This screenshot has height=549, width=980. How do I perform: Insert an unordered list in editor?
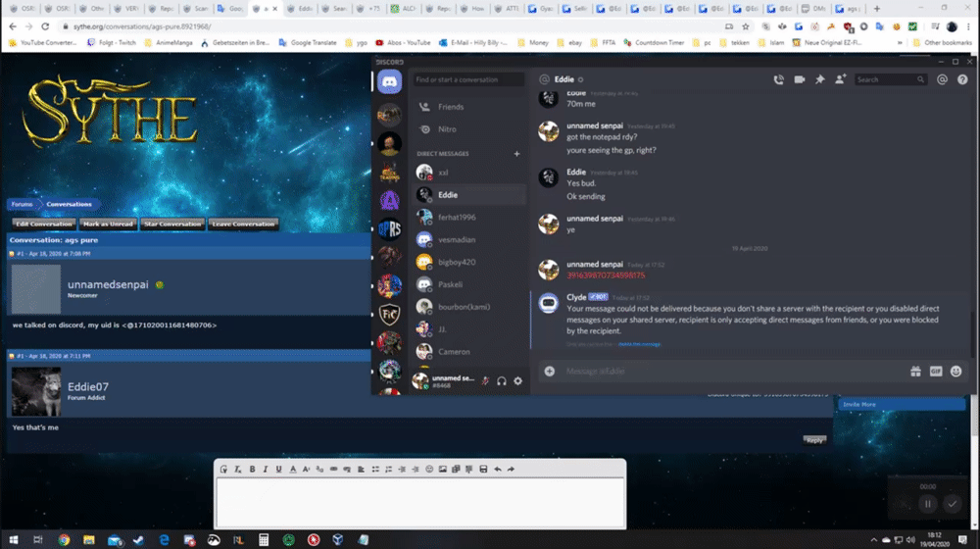pyautogui.click(x=375, y=469)
